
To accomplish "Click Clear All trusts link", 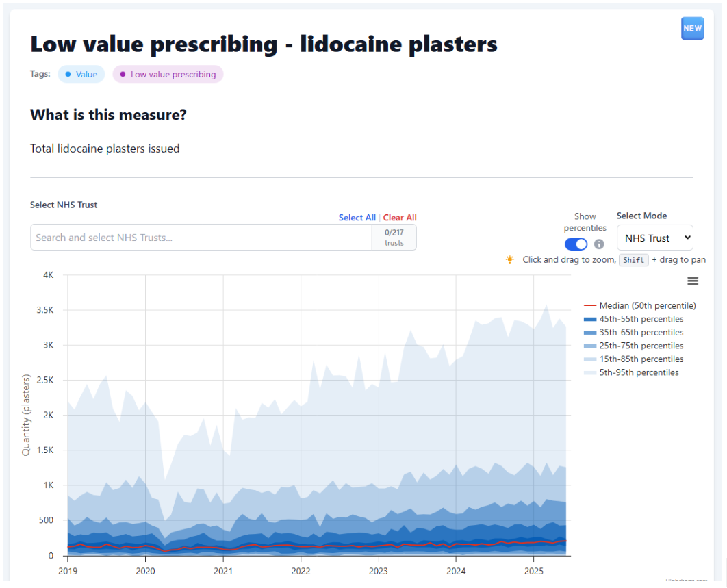I will click(400, 218).
